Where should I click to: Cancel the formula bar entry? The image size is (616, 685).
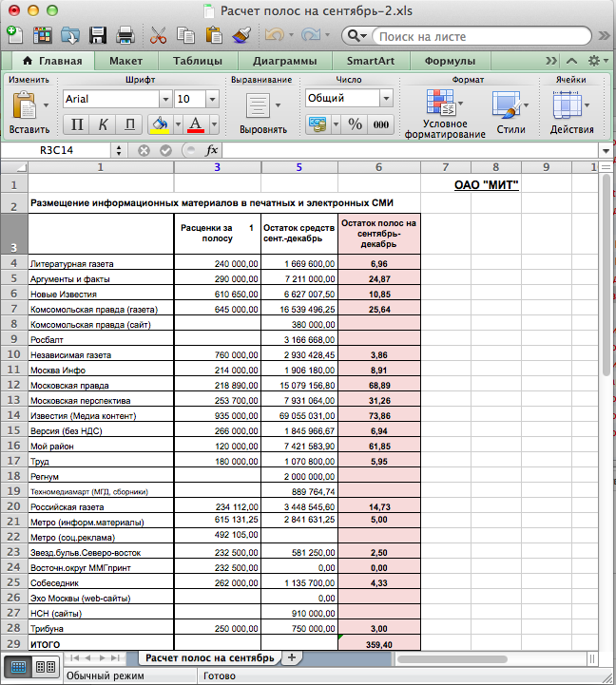(x=144, y=151)
